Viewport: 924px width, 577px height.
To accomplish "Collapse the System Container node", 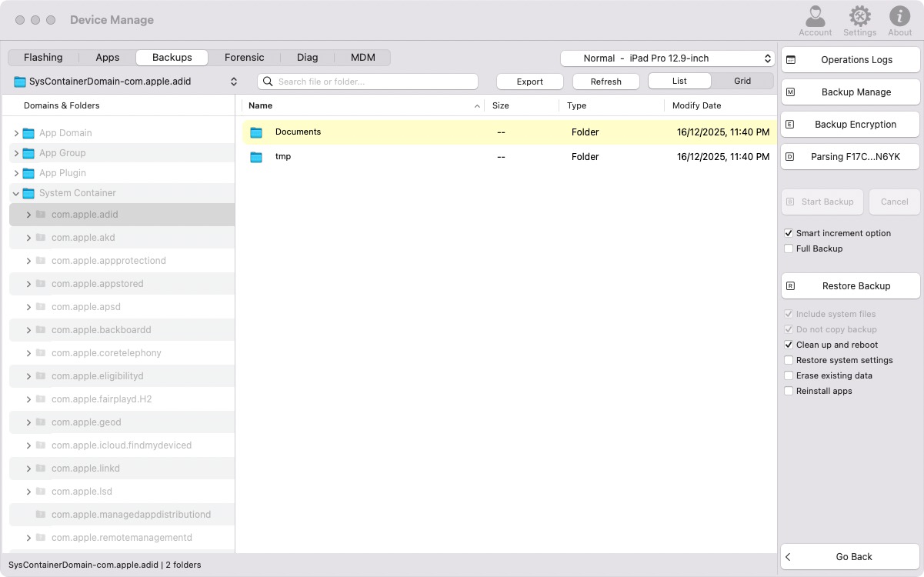I will click(x=16, y=193).
